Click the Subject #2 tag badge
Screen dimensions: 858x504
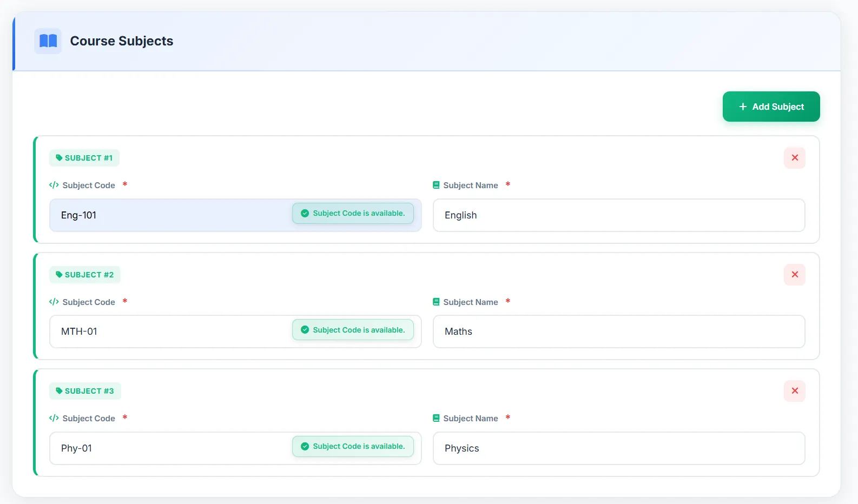pyautogui.click(x=85, y=275)
